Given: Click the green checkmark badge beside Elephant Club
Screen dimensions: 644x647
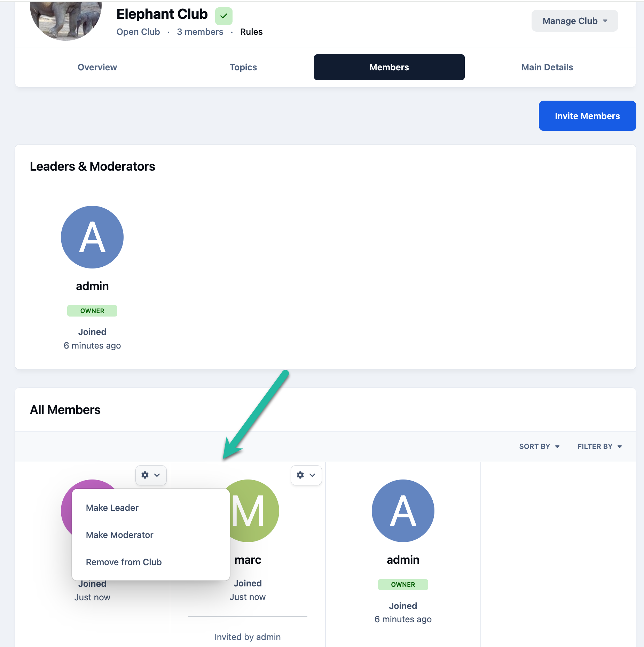Looking at the screenshot, I should click(x=223, y=16).
